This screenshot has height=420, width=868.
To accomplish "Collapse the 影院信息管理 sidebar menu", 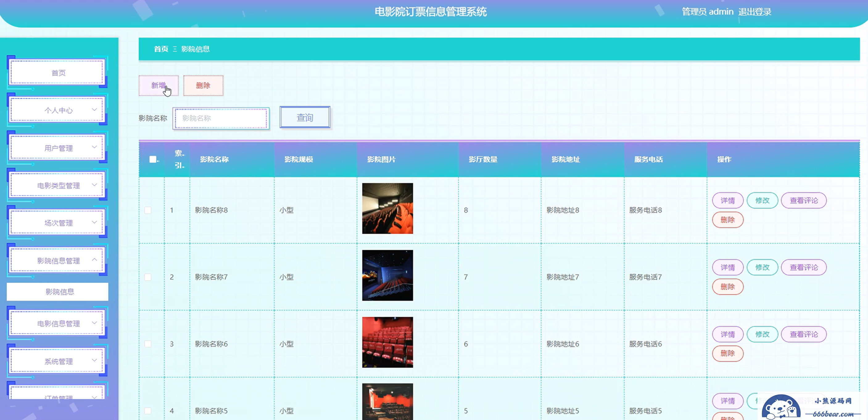I will tap(57, 261).
